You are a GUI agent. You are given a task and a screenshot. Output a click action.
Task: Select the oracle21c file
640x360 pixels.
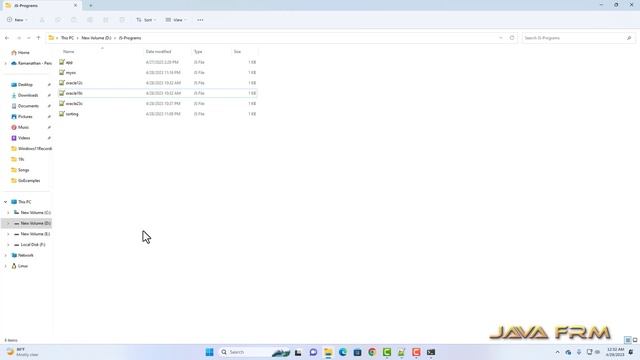point(158,104)
